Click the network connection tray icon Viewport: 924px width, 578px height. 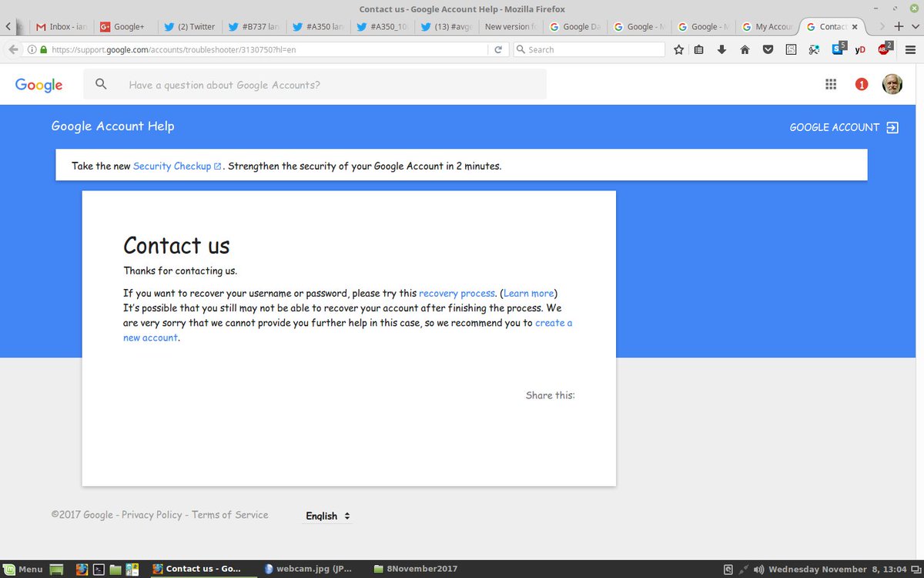pos(744,570)
